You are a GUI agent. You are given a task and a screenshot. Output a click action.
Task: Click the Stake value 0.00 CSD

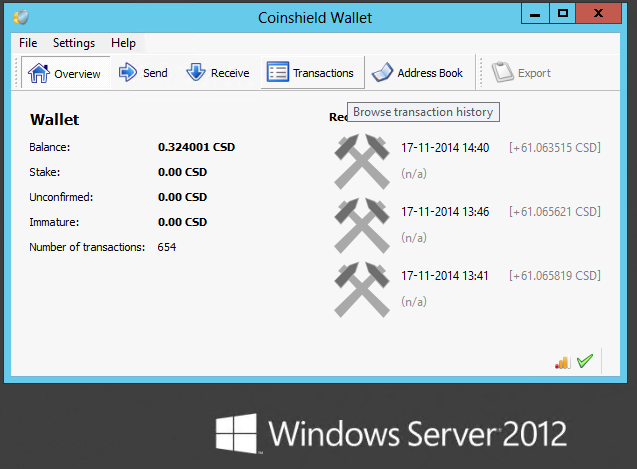[182, 172]
